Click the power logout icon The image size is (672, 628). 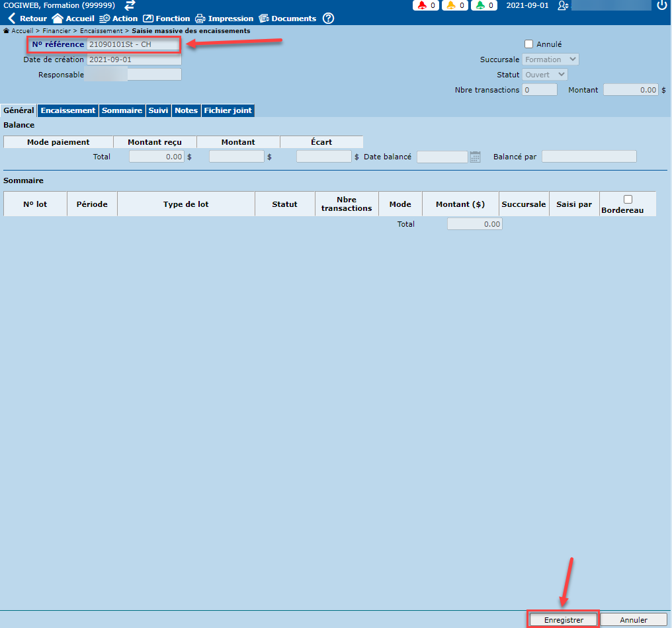tap(662, 5)
